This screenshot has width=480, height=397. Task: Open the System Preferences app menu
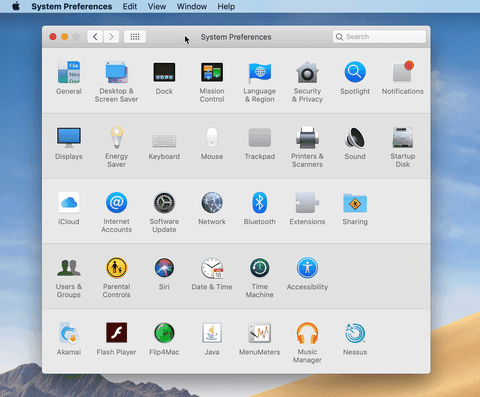coord(72,6)
